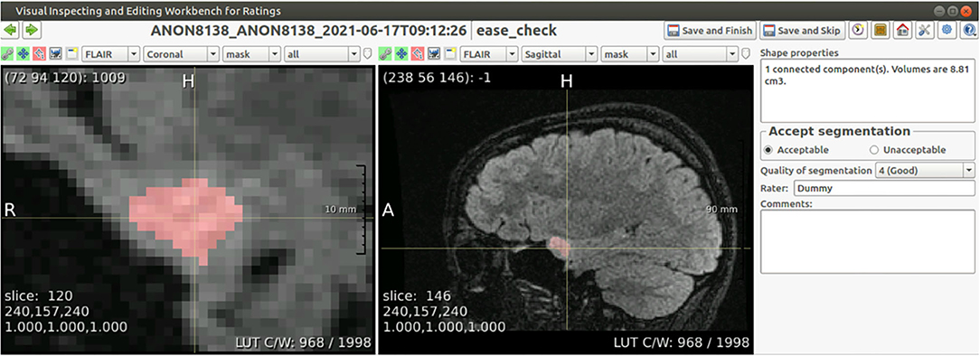Open Sagittal orientation dropdown
Image resolution: width=980 pixels, height=356 pixels.
pos(560,54)
